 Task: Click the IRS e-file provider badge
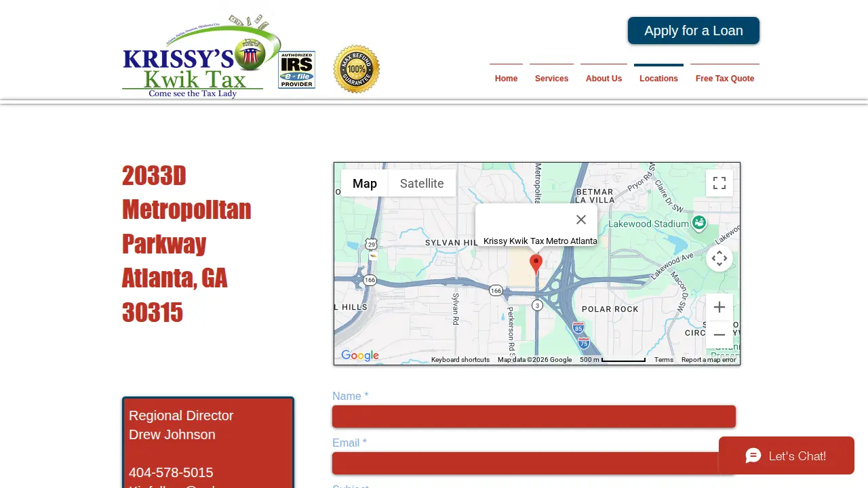tap(296, 70)
